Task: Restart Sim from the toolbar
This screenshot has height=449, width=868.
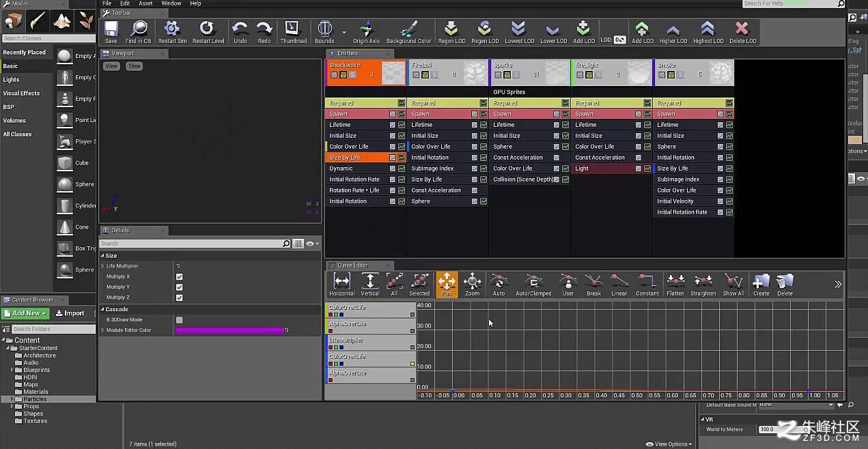Action: (172, 32)
